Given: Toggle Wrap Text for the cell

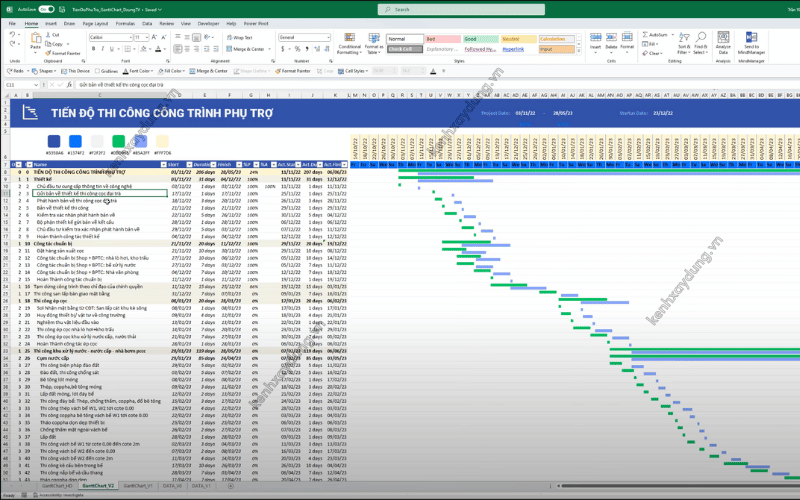Looking at the screenshot, I should pos(241,37).
